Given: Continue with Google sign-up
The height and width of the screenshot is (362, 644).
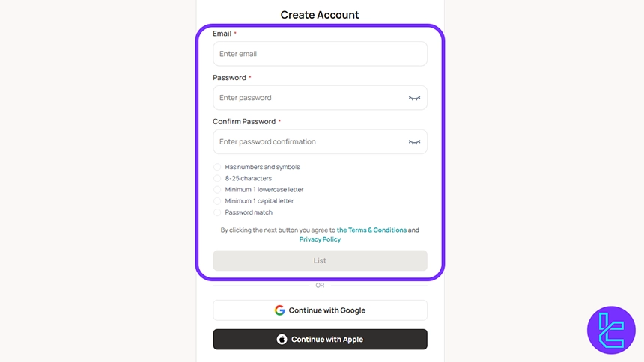Looking at the screenshot, I should [x=320, y=310].
